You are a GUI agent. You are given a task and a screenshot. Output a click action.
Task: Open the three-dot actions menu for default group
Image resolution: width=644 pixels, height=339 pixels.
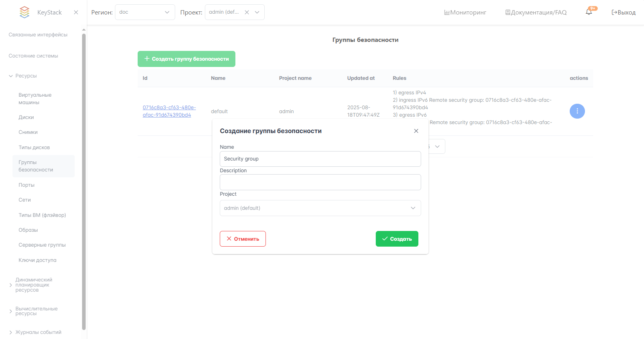(x=577, y=111)
